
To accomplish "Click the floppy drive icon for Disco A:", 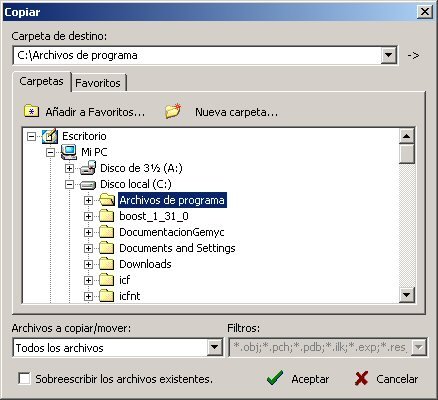I will click(x=88, y=168).
